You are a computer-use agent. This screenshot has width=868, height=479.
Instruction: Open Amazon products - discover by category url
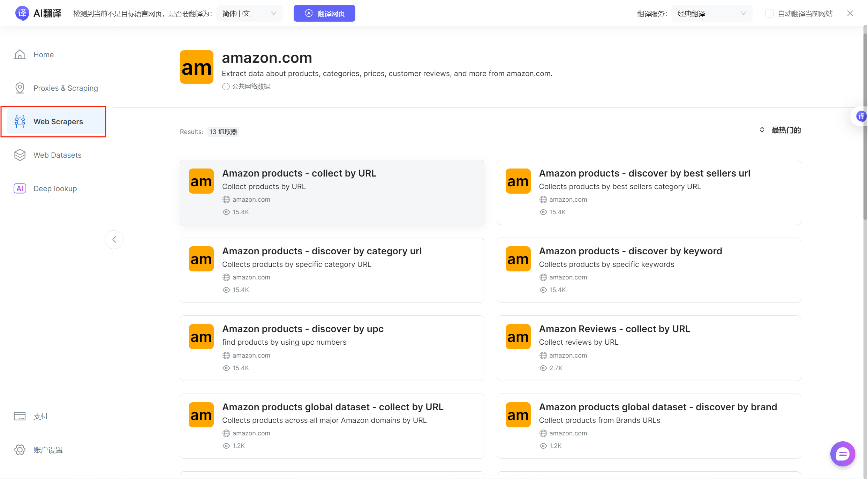(332, 270)
